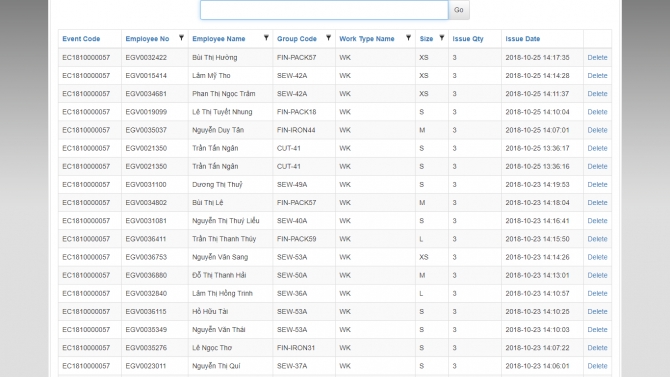Viewport: 670px width, 377px height.
Task: Delete the Dương Thị Thuỳ row
Action: point(597,185)
